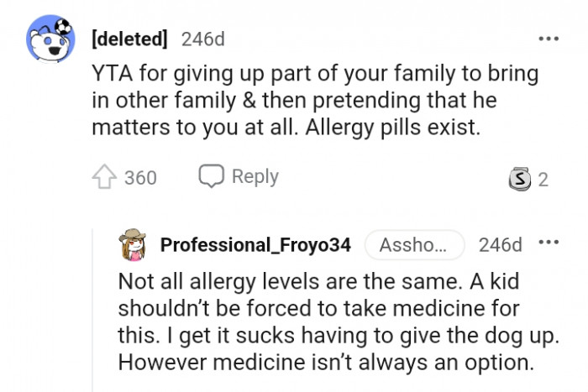Click the 246d timestamp on Professional_Froyo34's reply
This screenshot has width=588, height=392.
(x=500, y=245)
